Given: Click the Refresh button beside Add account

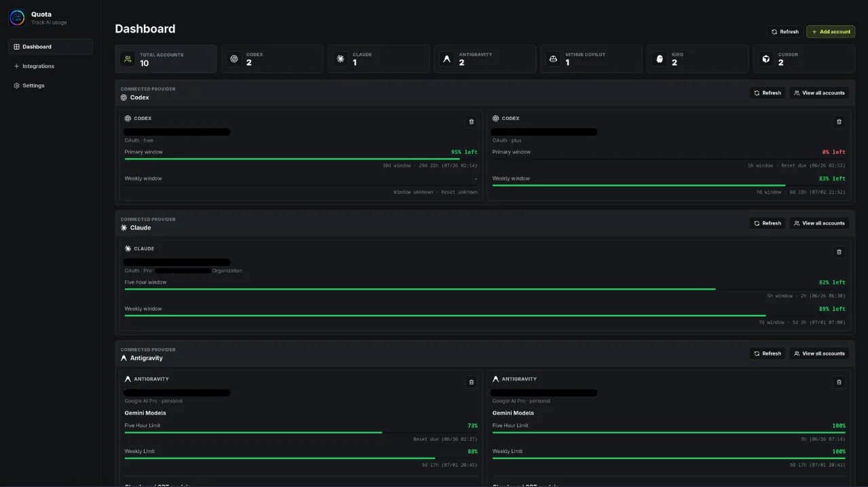Looking at the screenshot, I should (785, 32).
